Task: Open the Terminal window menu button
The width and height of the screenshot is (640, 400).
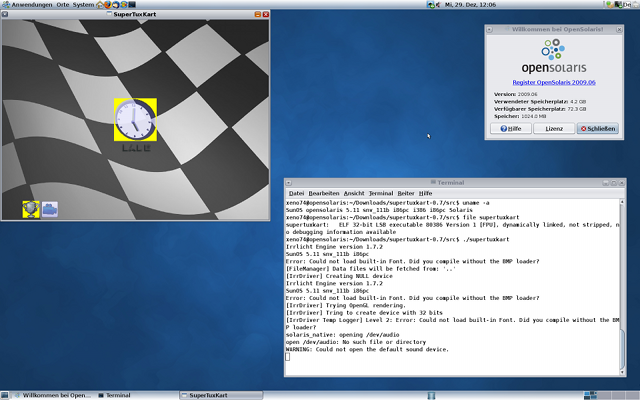Action: (x=288, y=183)
